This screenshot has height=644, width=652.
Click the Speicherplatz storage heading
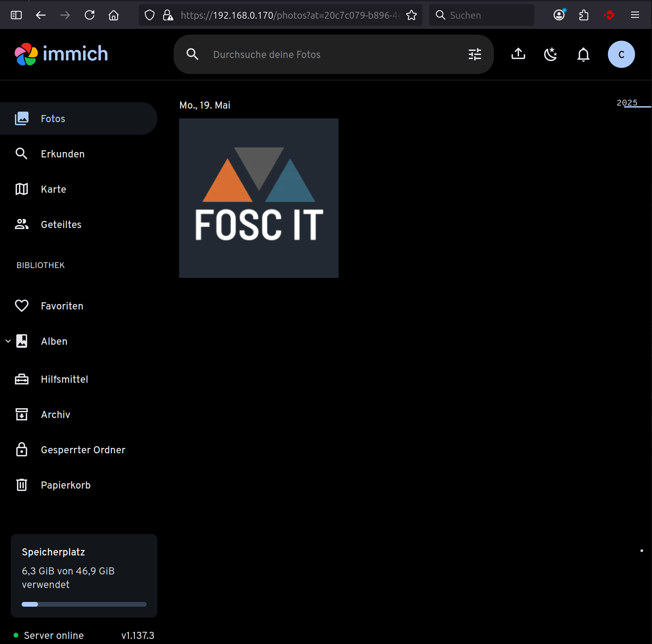point(53,552)
